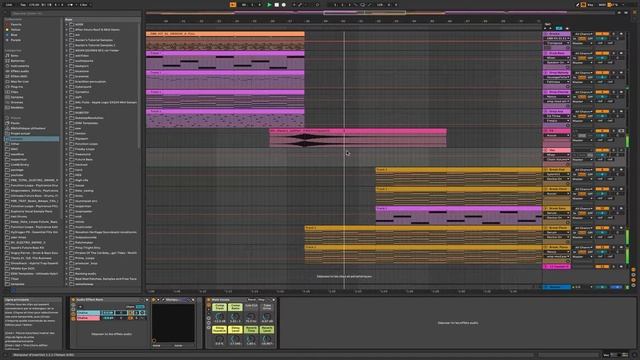This screenshot has width=640, height=360.
Task: Click the blue Master track header
Action: pyautogui.click(x=557, y=287)
